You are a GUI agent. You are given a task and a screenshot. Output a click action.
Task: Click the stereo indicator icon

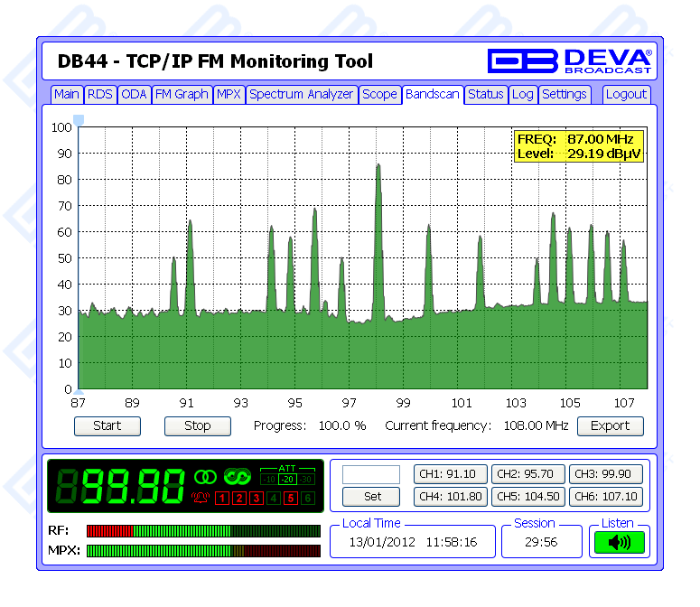[207, 476]
